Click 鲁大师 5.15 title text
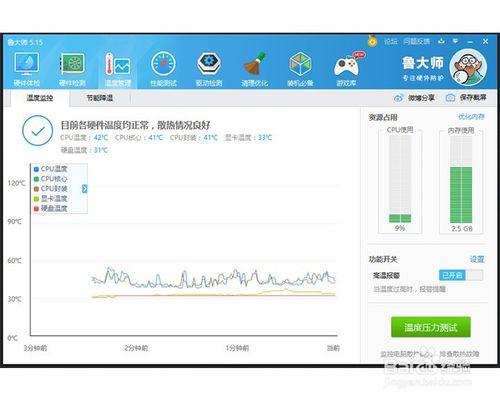The image size is (500, 400). (x=25, y=42)
